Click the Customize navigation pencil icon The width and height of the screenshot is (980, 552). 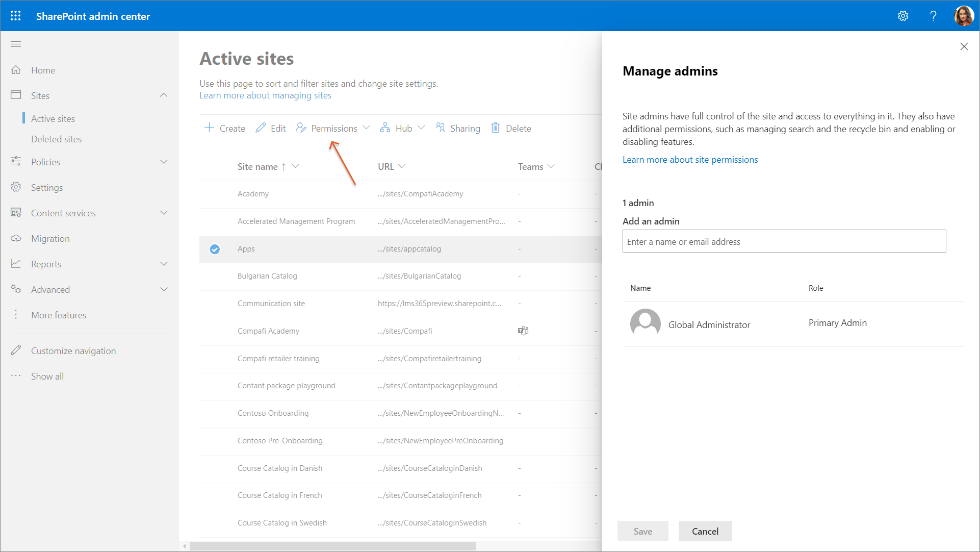[x=16, y=350]
